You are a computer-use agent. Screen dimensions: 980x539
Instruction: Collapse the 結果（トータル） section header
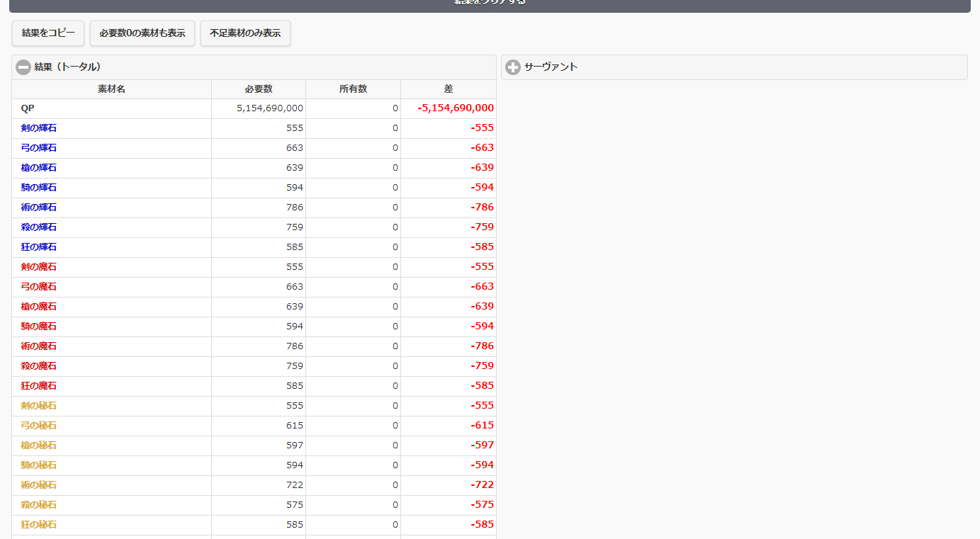pyautogui.click(x=67, y=67)
